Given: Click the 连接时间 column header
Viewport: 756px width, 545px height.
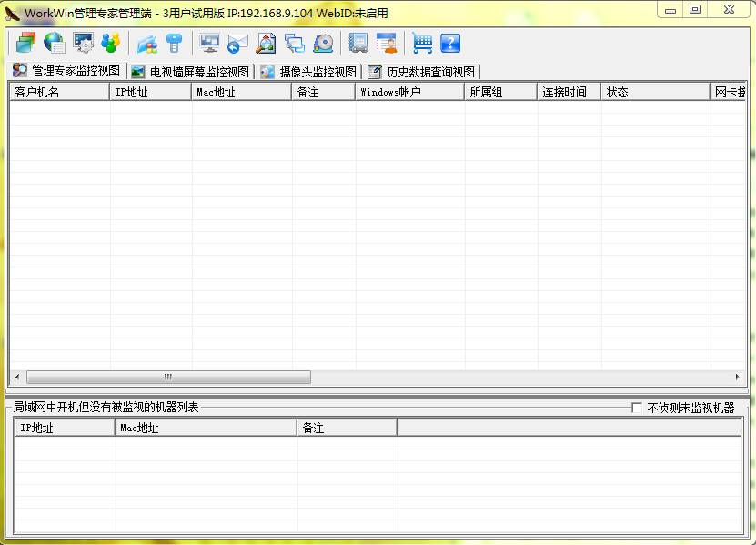Looking at the screenshot, I should click(x=569, y=92).
